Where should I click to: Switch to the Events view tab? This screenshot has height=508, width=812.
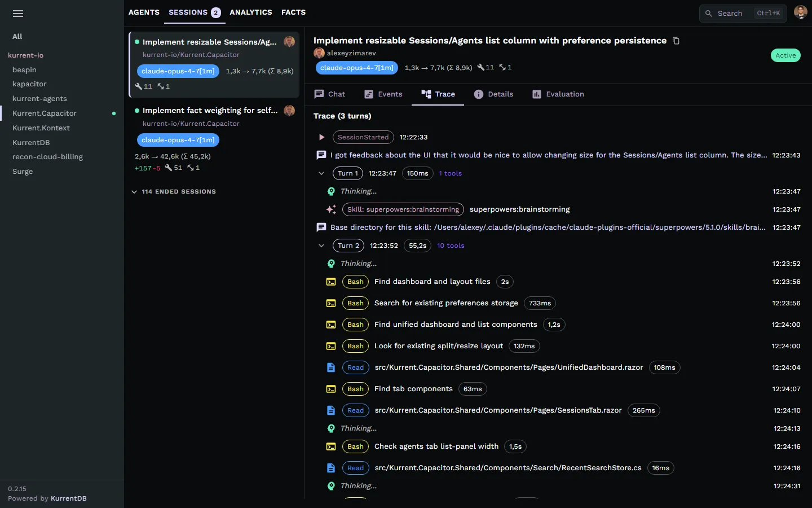(x=383, y=94)
